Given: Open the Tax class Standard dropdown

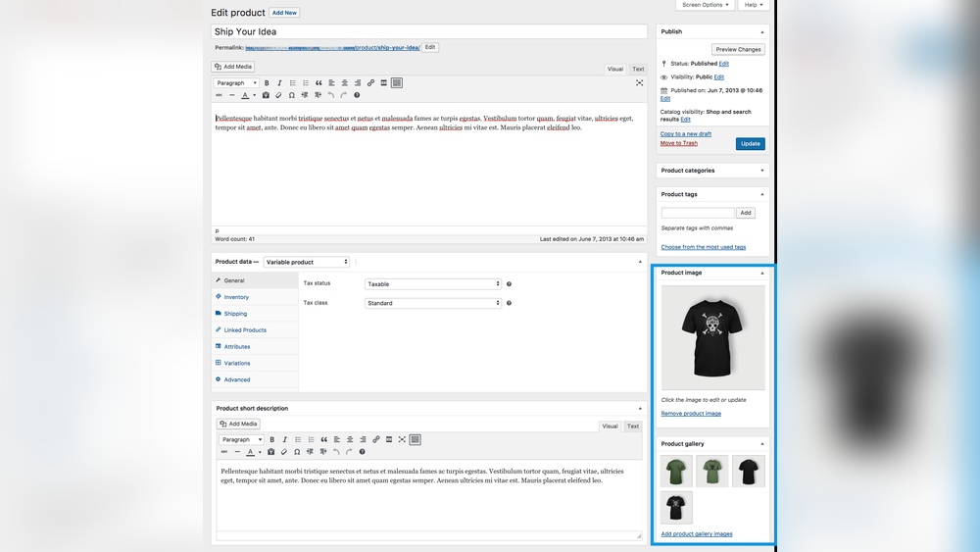Looking at the screenshot, I should click(x=432, y=303).
